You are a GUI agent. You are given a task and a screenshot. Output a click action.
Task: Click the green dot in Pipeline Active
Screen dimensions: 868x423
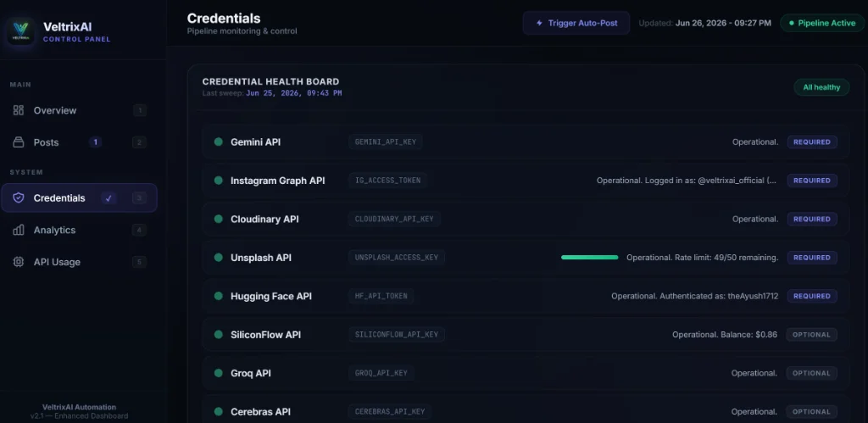(x=791, y=23)
